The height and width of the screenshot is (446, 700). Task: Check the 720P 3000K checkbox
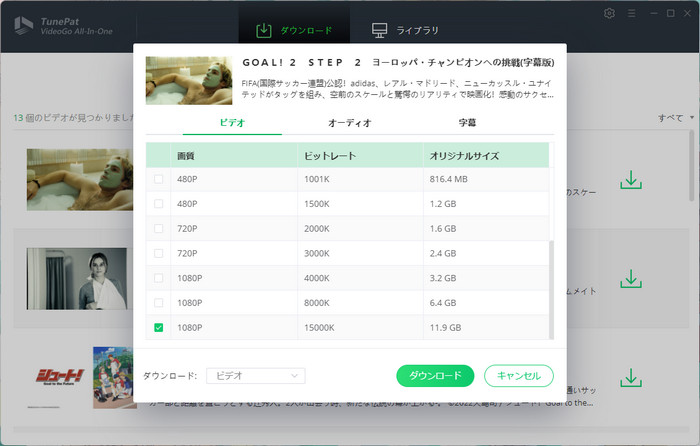click(x=158, y=253)
